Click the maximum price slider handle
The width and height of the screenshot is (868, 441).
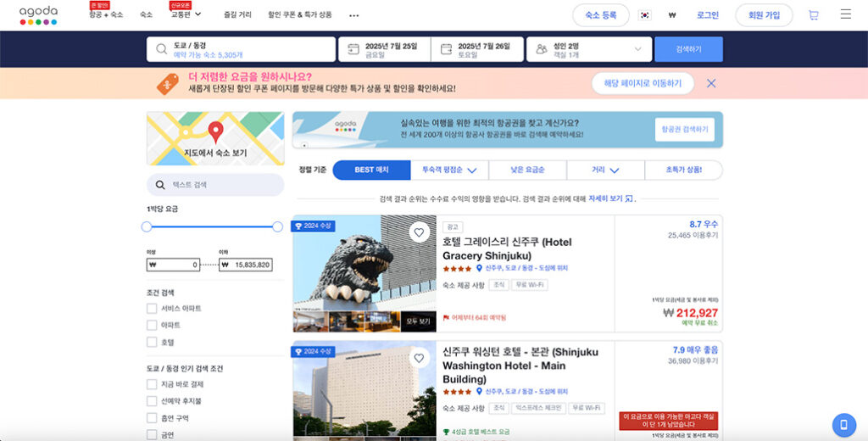pyautogui.click(x=278, y=226)
